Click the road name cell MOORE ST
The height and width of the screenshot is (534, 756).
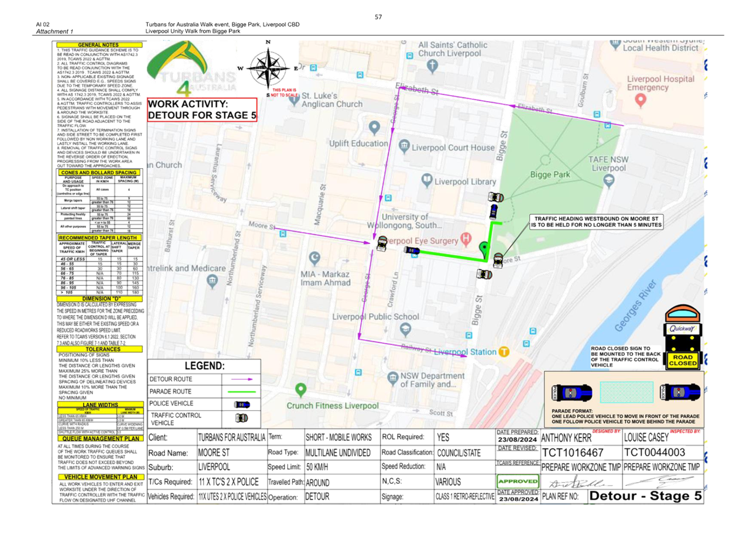231,453
